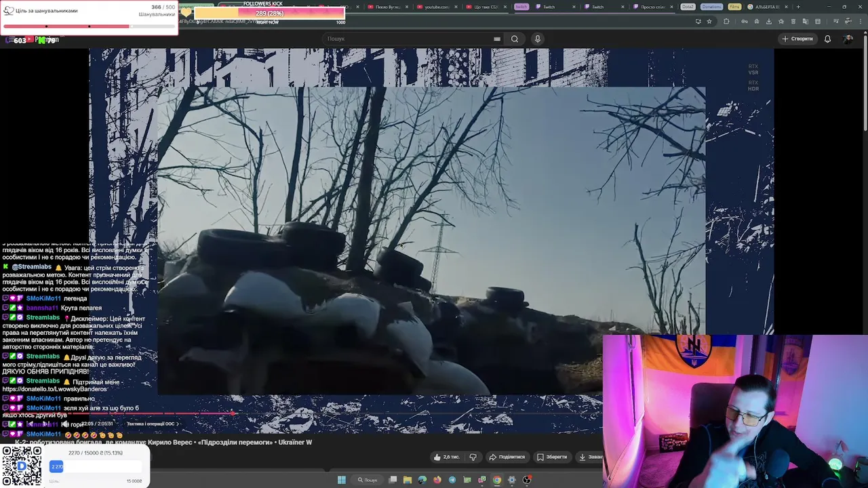The width and height of the screenshot is (868, 488).
Task: Like the video with 2,6 тис. likes
Action: (446, 457)
